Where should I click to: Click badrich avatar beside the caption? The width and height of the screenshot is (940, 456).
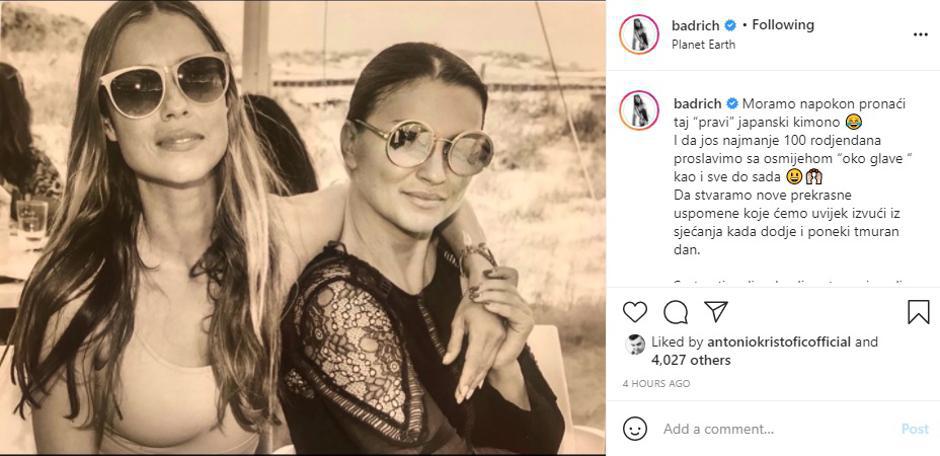pyautogui.click(x=639, y=111)
